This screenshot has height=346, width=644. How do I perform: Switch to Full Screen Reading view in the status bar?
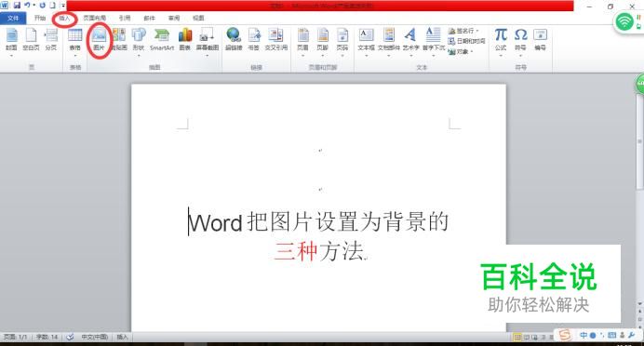coord(526,338)
